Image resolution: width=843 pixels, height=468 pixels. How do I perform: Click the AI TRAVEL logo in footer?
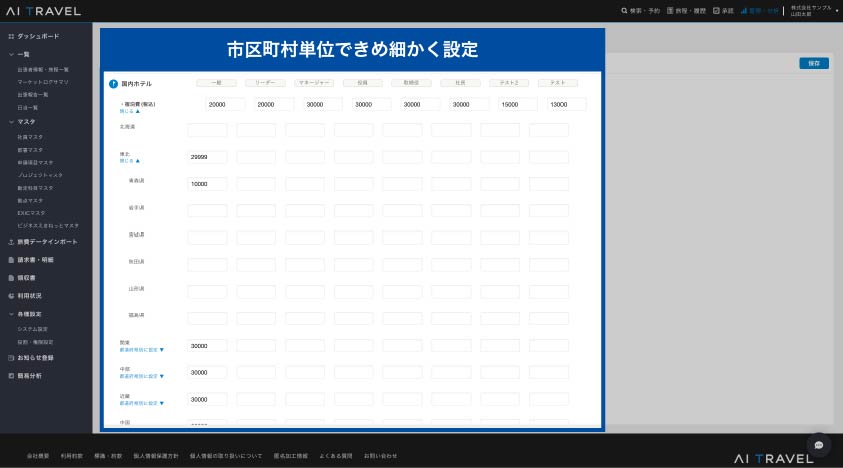pyautogui.click(x=774, y=459)
